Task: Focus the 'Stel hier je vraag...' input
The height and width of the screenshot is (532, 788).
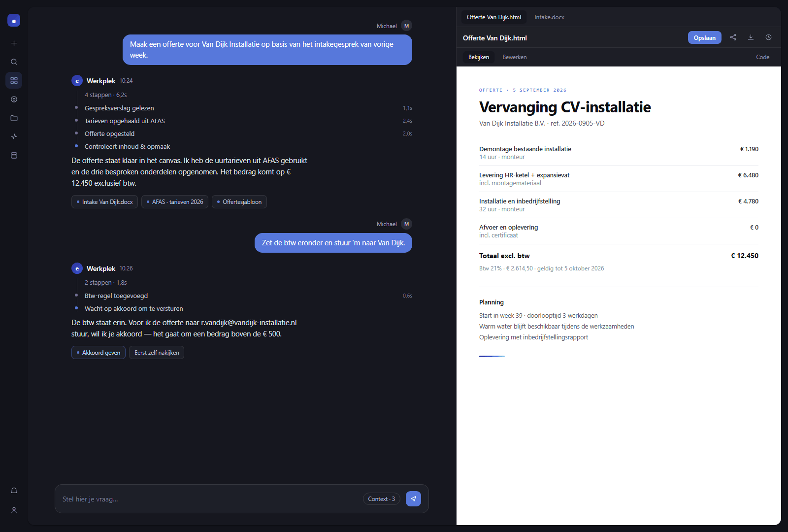Action: coord(209,499)
